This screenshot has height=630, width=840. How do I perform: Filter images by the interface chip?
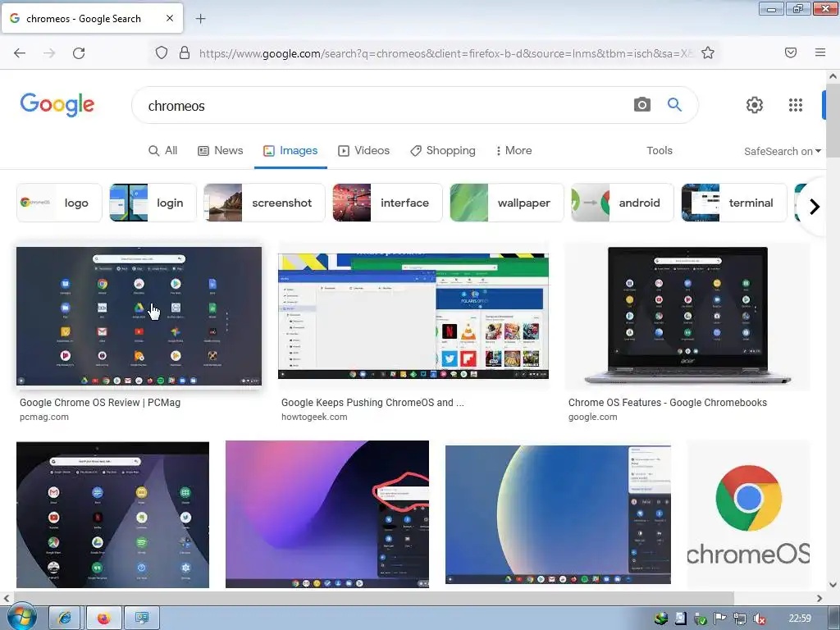(387, 203)
